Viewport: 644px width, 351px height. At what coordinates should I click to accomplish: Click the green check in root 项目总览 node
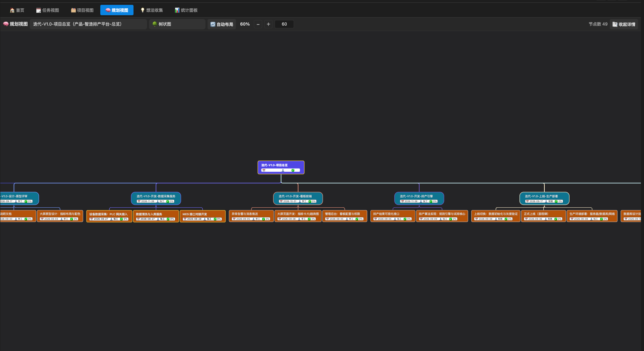(x=293, y=170)
